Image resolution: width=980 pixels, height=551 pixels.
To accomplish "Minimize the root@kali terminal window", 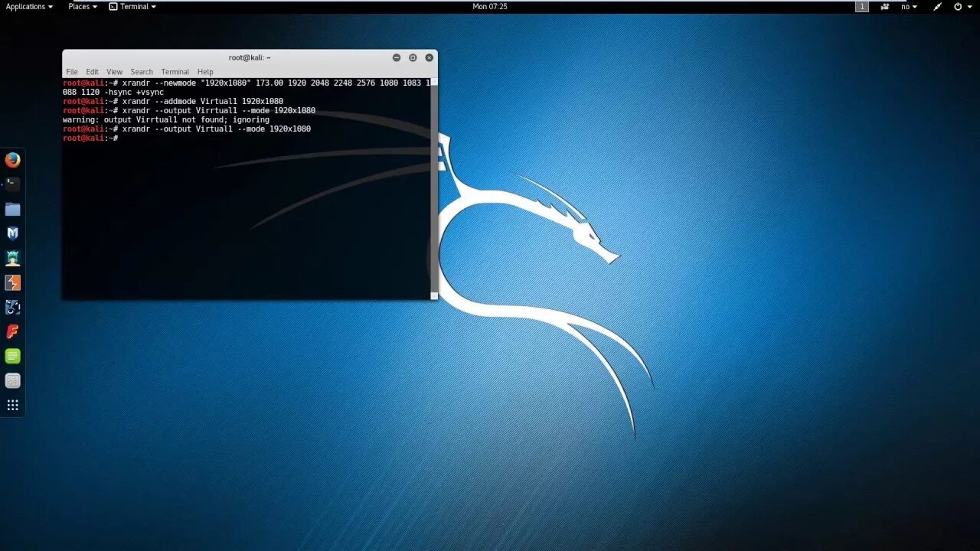I will [x=396, y=57].
